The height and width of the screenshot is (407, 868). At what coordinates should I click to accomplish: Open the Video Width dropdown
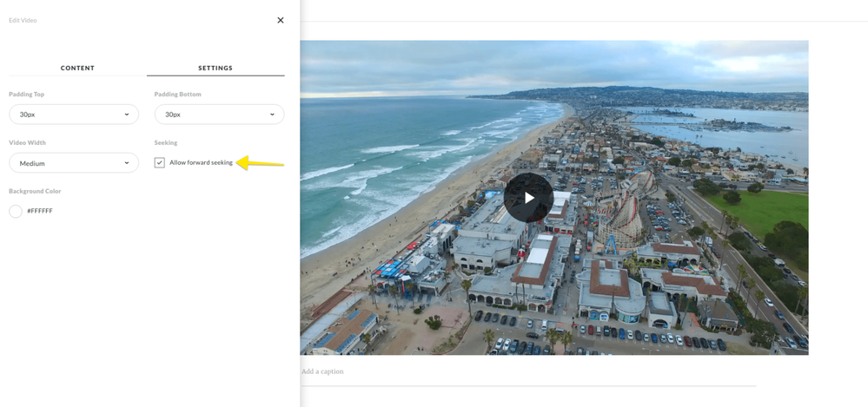pyautogui.click(x=74, y=163)
